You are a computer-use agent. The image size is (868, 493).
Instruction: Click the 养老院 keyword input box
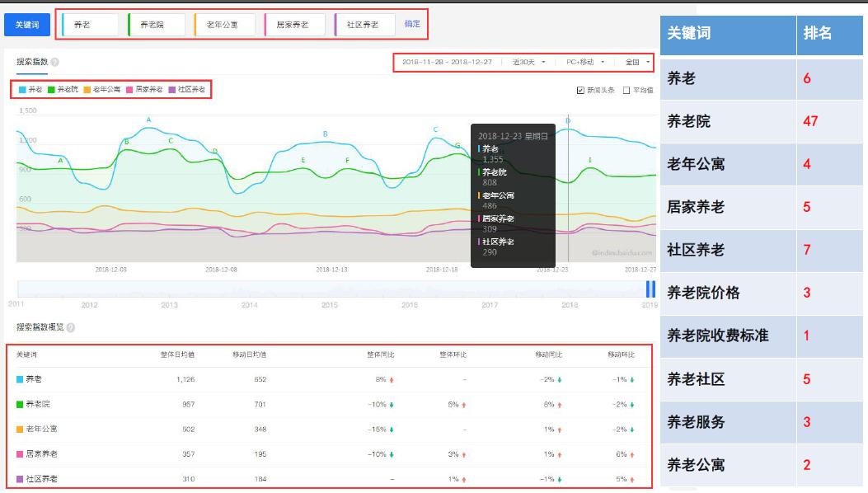tap(157, 25)
